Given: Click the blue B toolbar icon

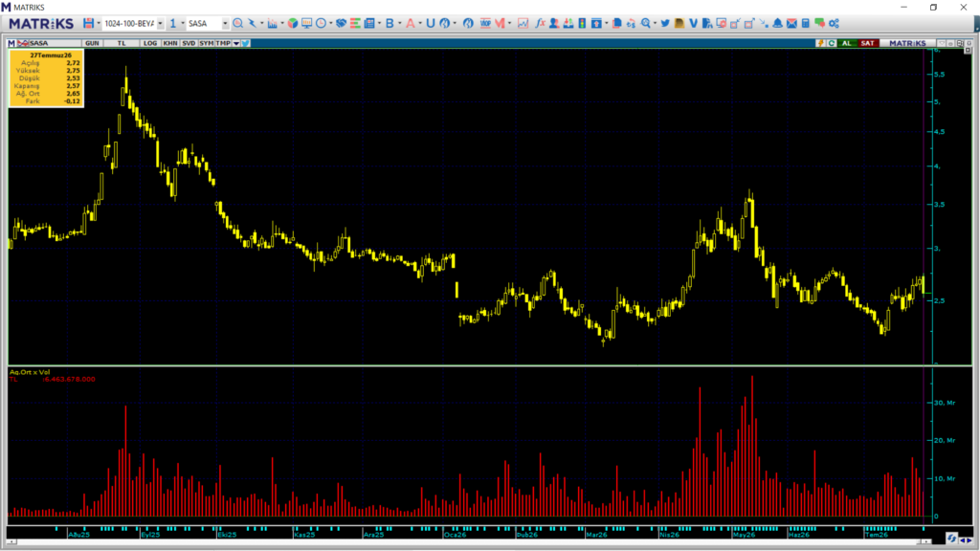Looking at the screenshot, I should pos(390,23).
